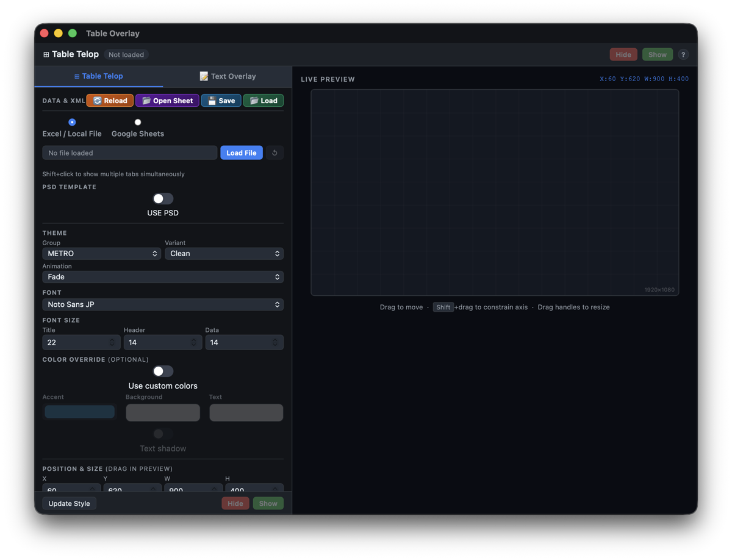Select the Excel / Local File radio button

click(72, 122)
